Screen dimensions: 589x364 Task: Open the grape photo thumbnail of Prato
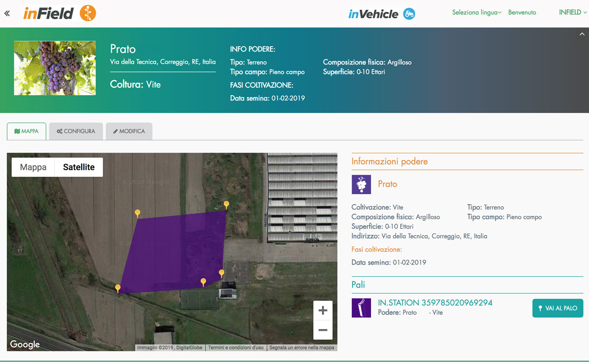point(55,68)
